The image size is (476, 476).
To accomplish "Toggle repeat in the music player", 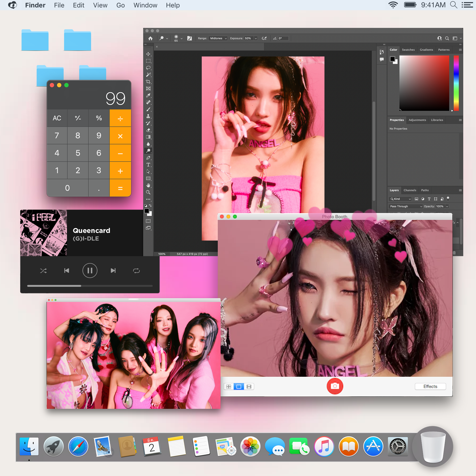I will point(136,270).
